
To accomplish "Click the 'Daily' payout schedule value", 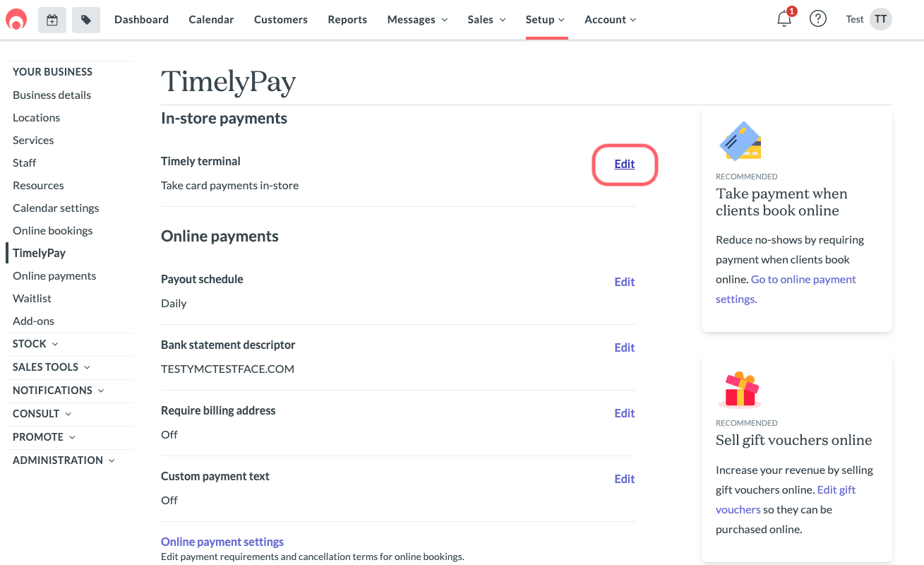I will tap(174, 303).
